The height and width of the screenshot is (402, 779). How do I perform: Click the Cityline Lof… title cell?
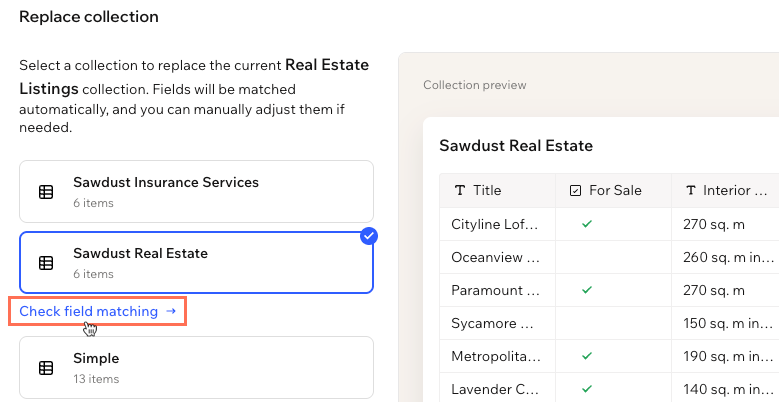(x=497, y=224)
